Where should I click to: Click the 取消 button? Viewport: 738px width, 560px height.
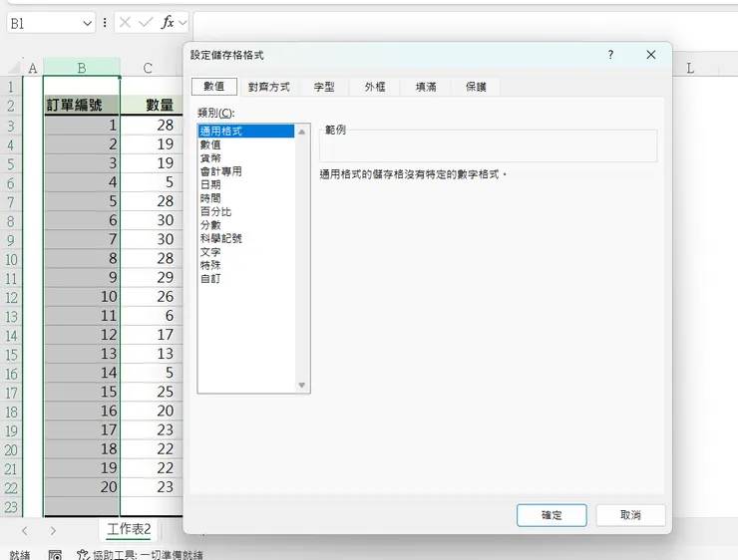630,515
